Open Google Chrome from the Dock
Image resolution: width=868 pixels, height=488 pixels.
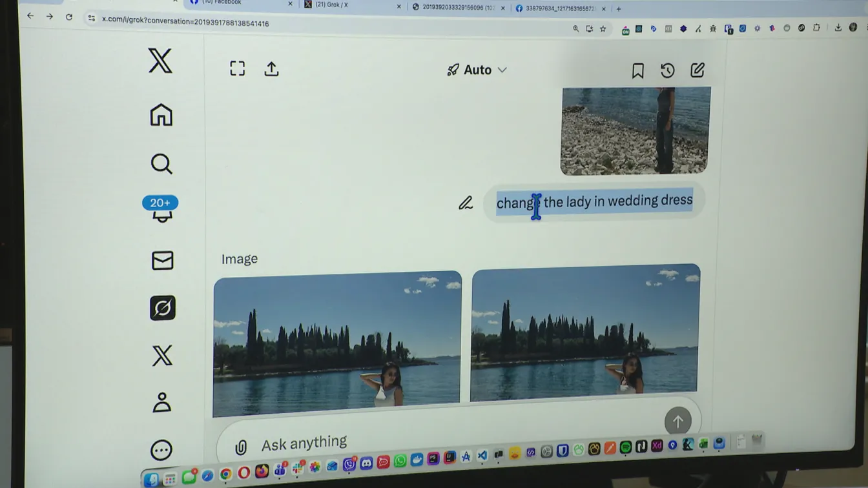pyautogui.click(x=225, y=474)
